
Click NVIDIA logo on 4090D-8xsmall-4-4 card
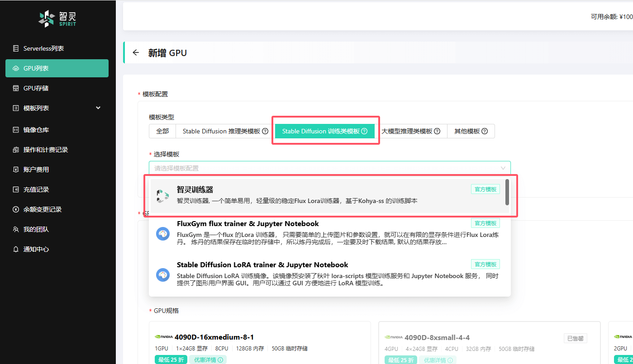[x=394, y=337]
